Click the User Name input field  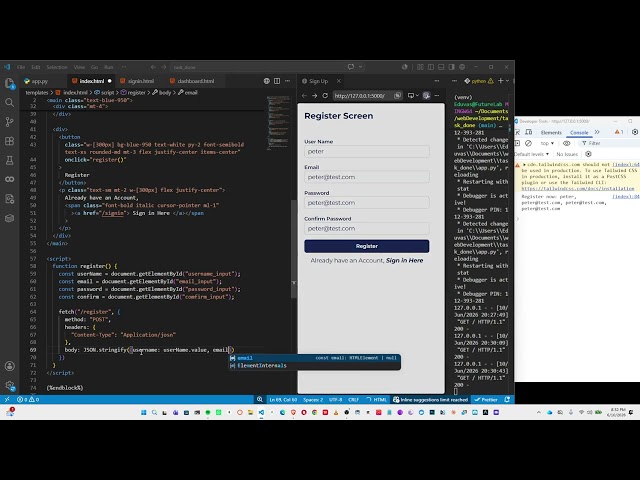(x=367, y=151)
